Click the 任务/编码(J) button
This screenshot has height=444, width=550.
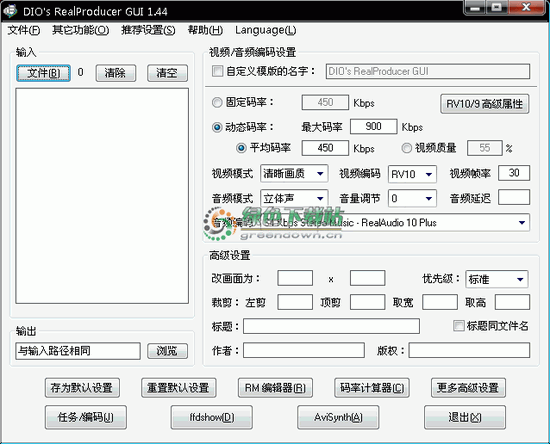tap(86, 417)
